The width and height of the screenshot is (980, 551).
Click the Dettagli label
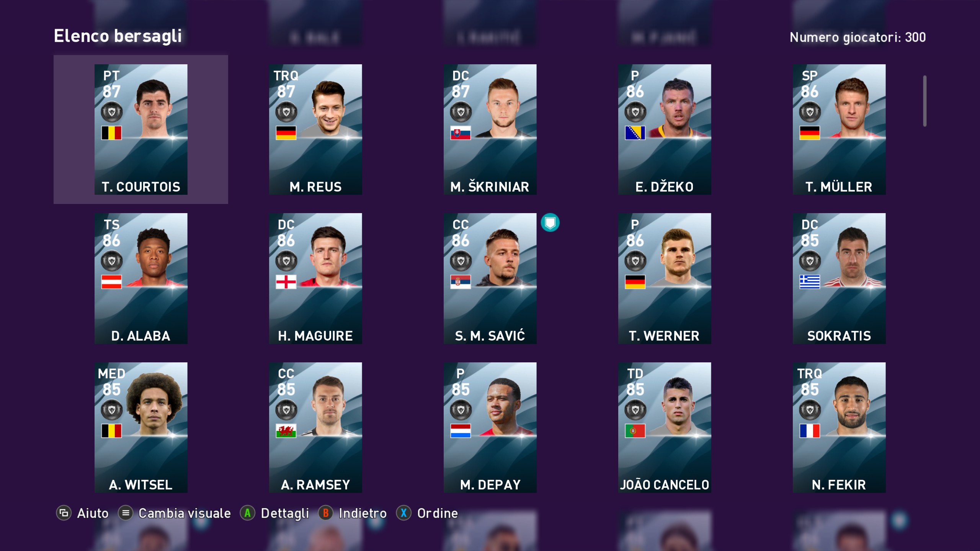(285, 514)
